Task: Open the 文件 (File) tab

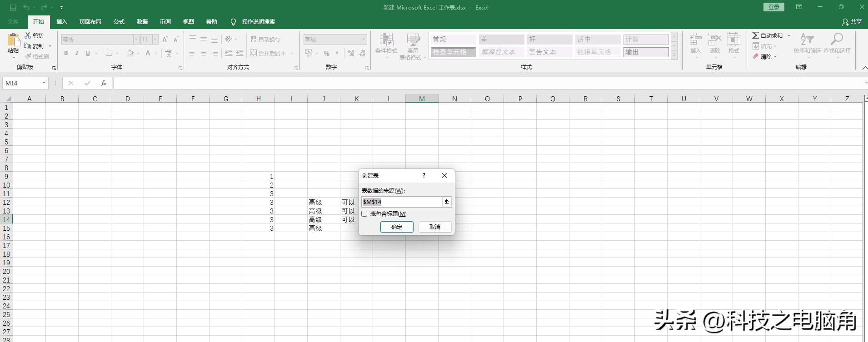Action: click(x=13, y=22)
